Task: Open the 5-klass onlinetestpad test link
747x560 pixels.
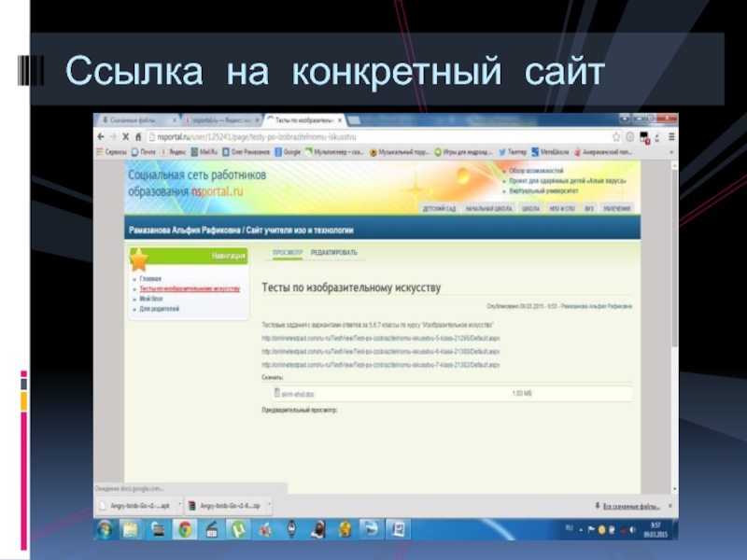Action: pos(381,338)
